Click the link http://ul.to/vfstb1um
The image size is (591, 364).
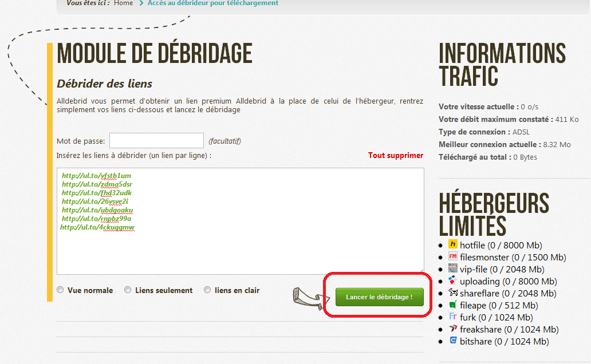tap(96, 176)
